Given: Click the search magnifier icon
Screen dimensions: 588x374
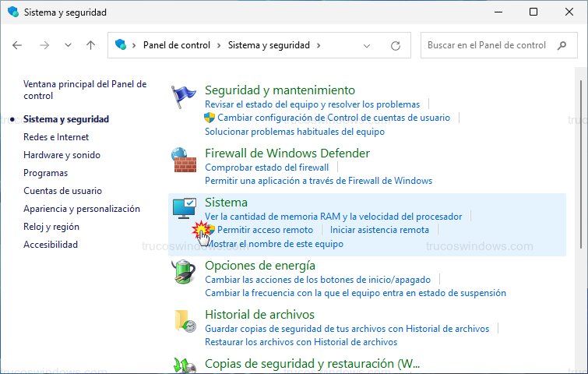Looking at the screenshot, I should pos(562,45).
